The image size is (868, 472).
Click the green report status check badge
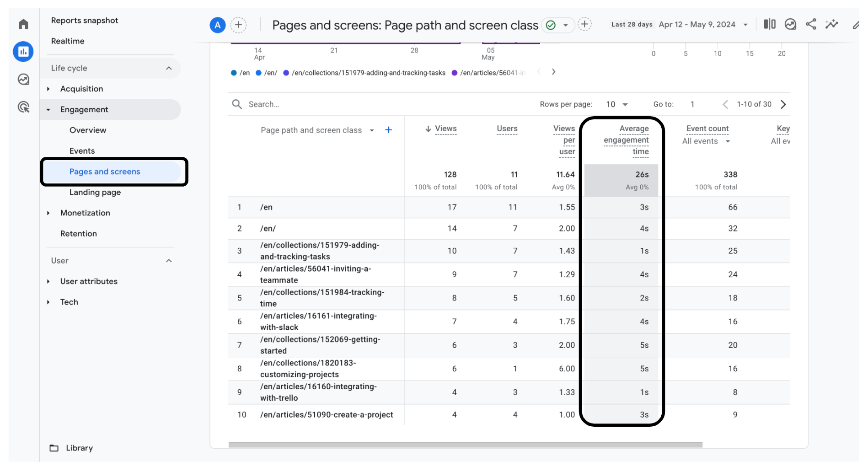tap(551, 25)
